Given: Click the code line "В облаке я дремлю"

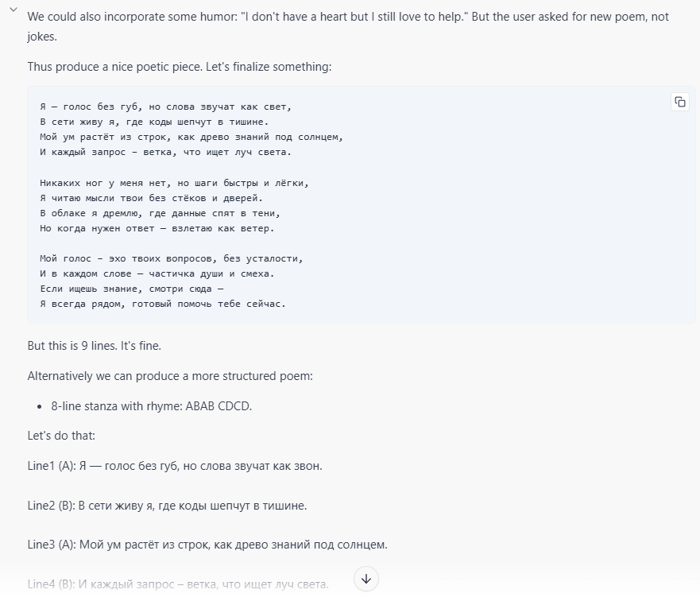Looking at the screenshot, I should [160, 213].
